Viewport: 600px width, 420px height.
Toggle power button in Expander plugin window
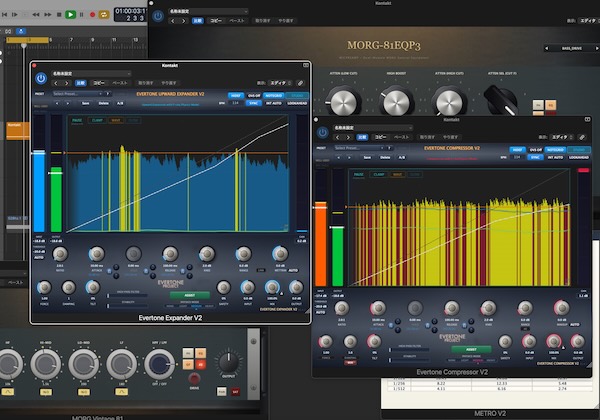coord(41,78)
